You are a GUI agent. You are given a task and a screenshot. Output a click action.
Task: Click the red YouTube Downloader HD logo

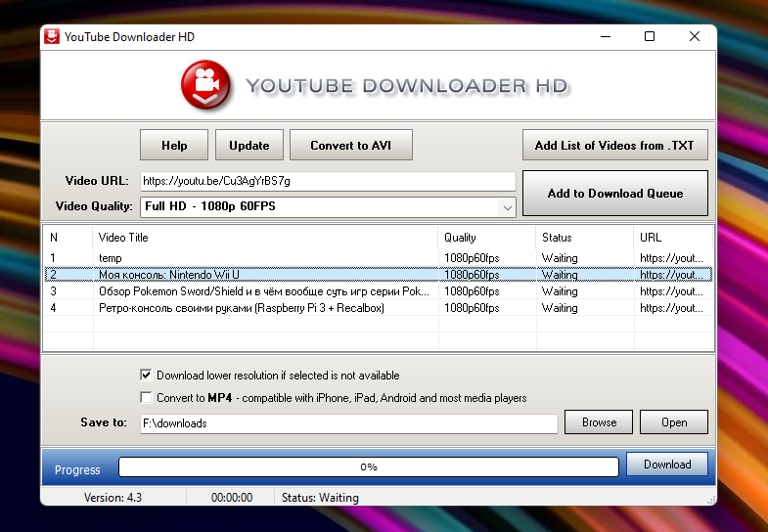[205, 85]
